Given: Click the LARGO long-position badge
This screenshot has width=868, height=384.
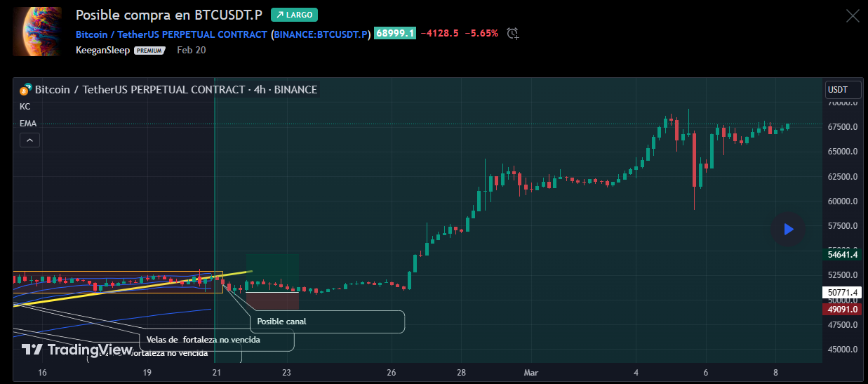Looking at the screenshot, I should pos(294,15).
